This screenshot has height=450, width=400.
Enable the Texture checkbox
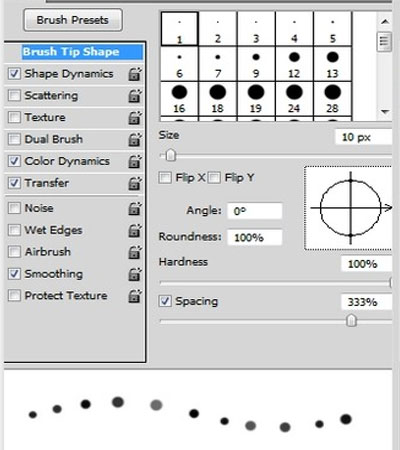(x=14, y=117)
